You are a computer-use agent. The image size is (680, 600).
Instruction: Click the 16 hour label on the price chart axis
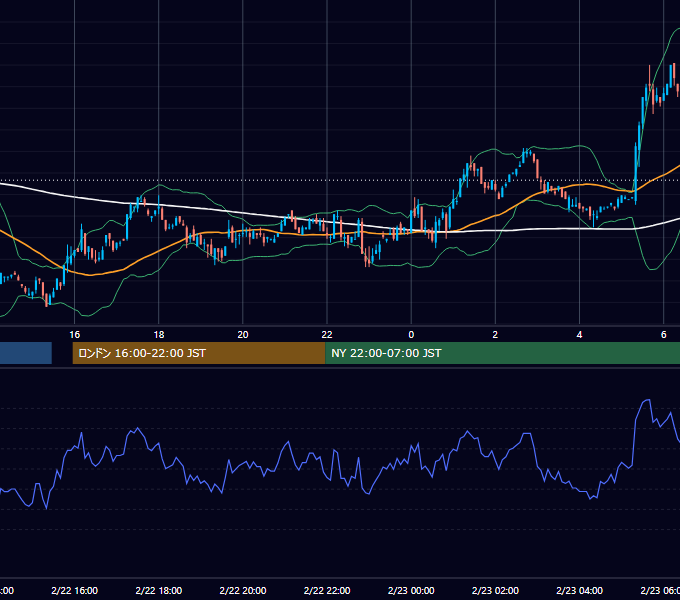click(75, 335)
